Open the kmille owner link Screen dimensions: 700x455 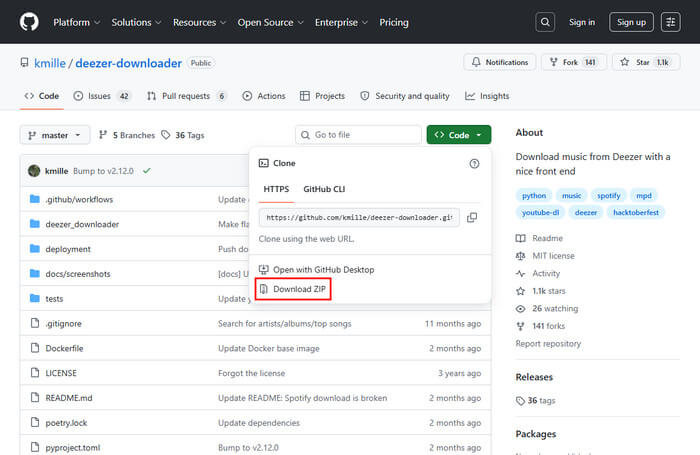(50, 63)
